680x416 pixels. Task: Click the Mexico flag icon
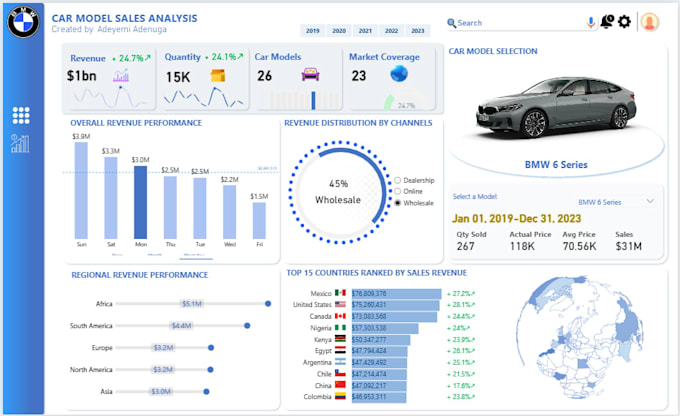(340, 293)
